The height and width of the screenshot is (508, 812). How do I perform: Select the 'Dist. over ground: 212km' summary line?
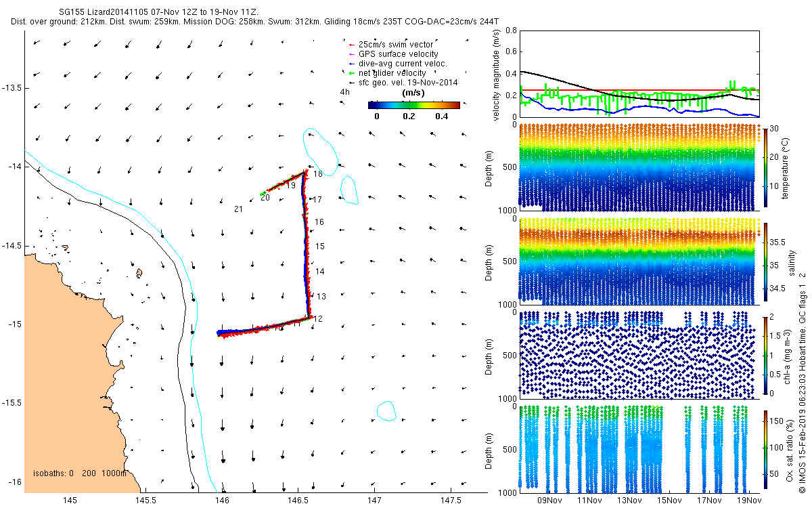(255, 22)
